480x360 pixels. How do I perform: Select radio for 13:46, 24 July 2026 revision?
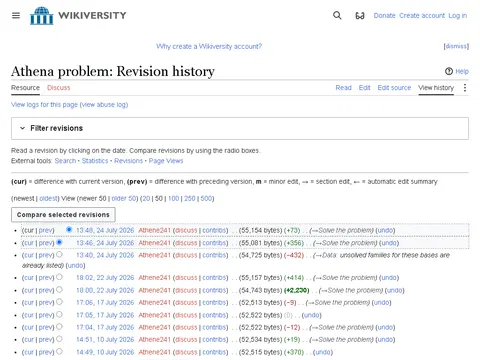tap(59, 242)
